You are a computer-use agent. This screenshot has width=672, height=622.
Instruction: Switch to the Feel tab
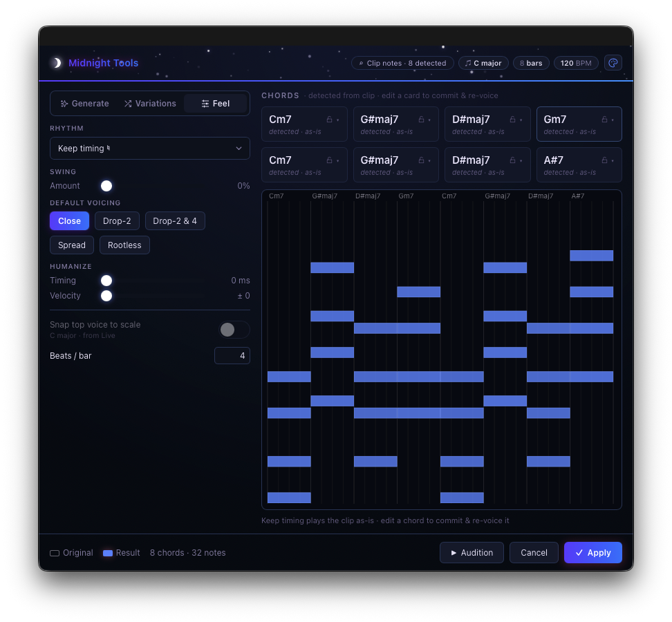(216, 103)
